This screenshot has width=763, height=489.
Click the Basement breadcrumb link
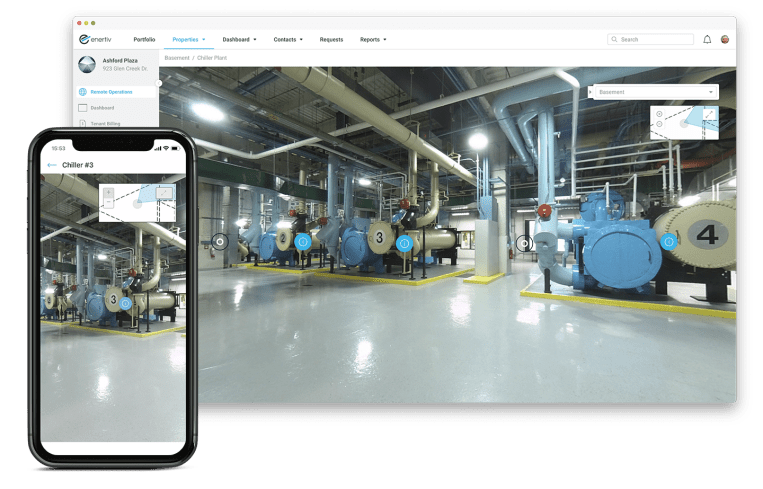pos(176,58)
